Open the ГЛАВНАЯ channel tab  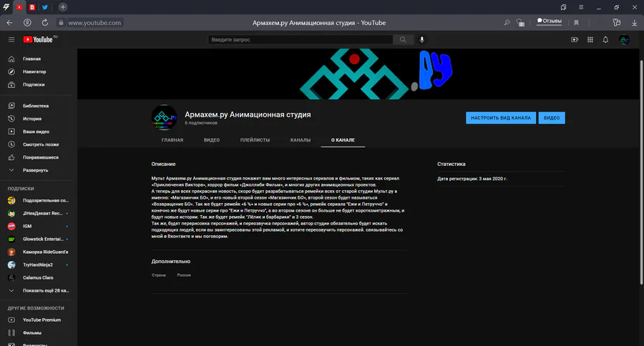click(x=172, y=140)
